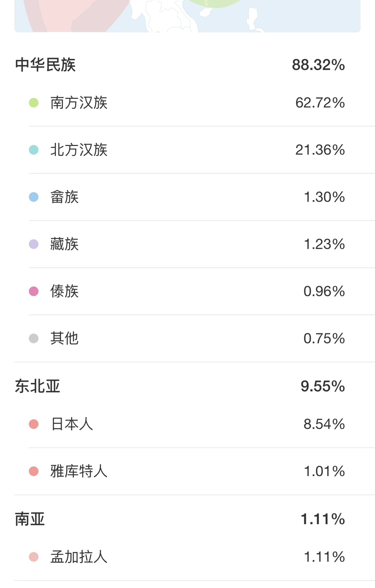Open the 中华民族 category header
Screen dimensions: 375x588
click(x=187, y=65)
